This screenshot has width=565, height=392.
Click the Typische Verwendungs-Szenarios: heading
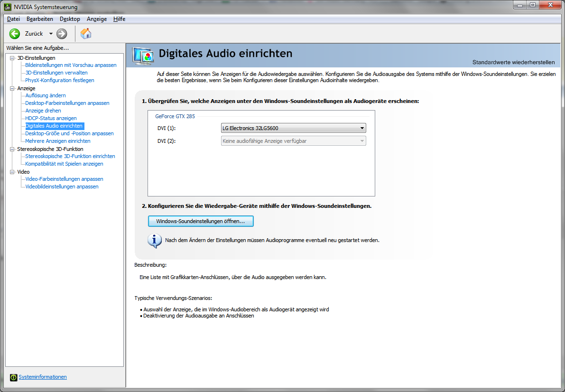click(x=173, y=298)
